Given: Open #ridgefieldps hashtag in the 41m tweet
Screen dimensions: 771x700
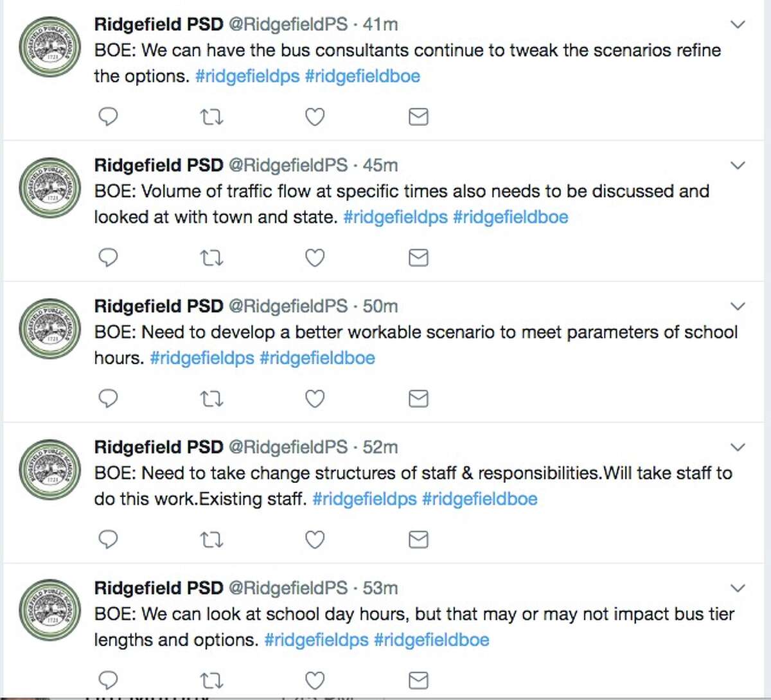Looking at the screenshot, I should [x=247, y=76].
